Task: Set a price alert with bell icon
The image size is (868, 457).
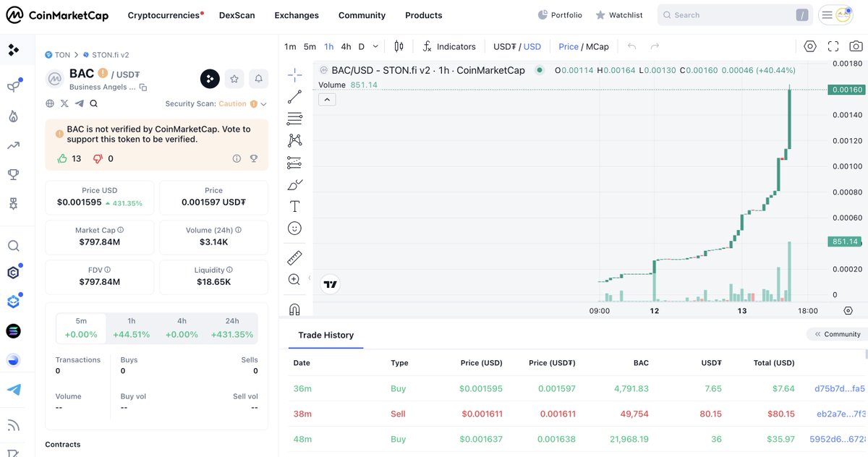Action: click(258, 79)
